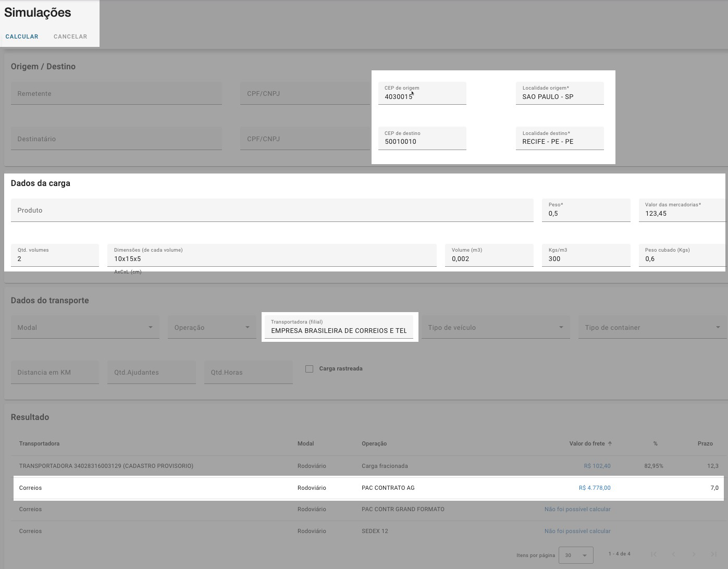Edit the Localidade destino field
This screenshot has width=728, height=569.
pyautogui.click(x=560, y=139)
